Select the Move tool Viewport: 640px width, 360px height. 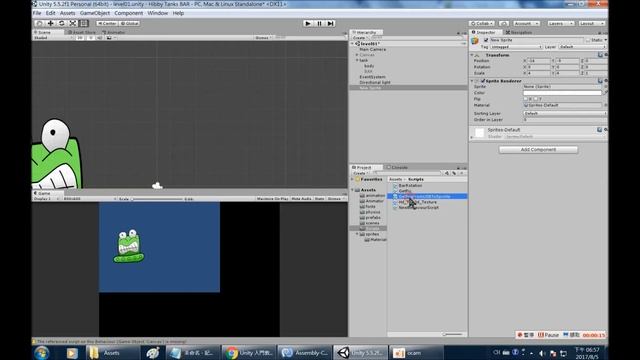50,23
